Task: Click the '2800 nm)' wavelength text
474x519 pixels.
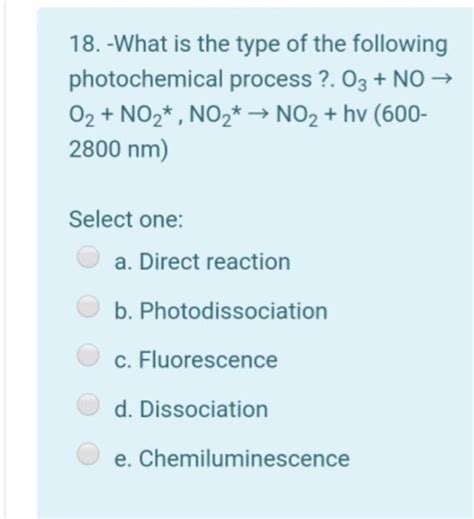Action: coord(118,150)
